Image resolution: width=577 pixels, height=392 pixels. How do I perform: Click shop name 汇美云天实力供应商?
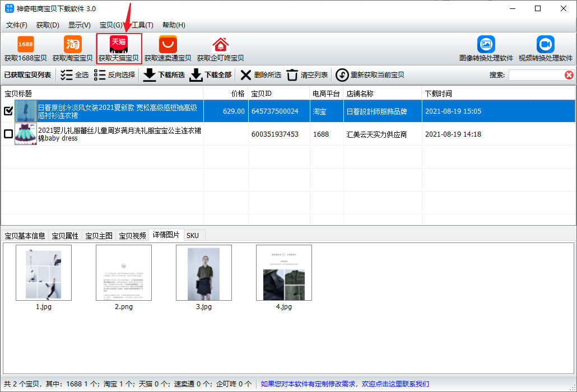376,134
